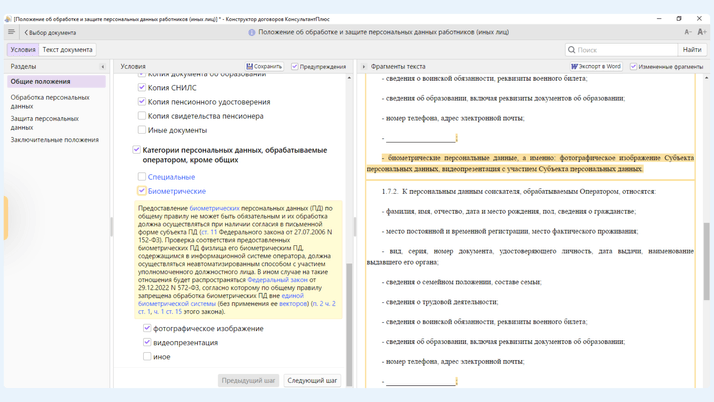Uncheck the видеопрезентация checkbox

[x=147, y=342]
